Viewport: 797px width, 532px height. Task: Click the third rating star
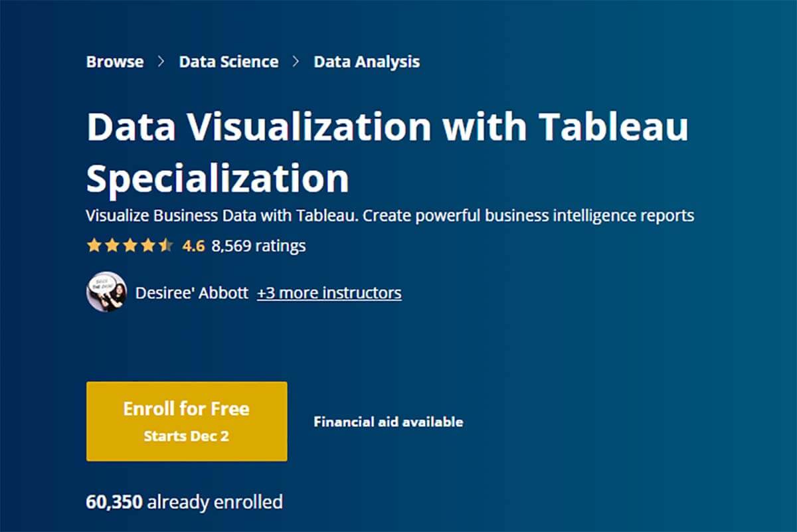pyautogui.click(x=130, y=246)
